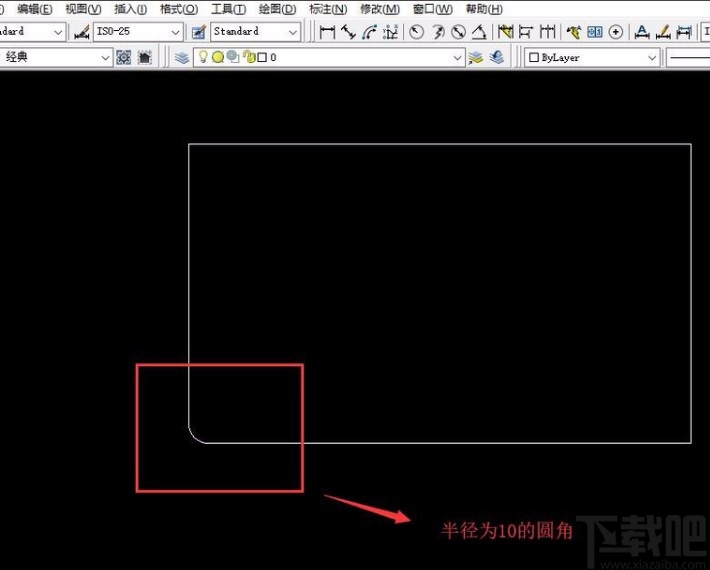710x570 pixels.
Task: Select the Linear dimension tool
Action: coord(327,32)
